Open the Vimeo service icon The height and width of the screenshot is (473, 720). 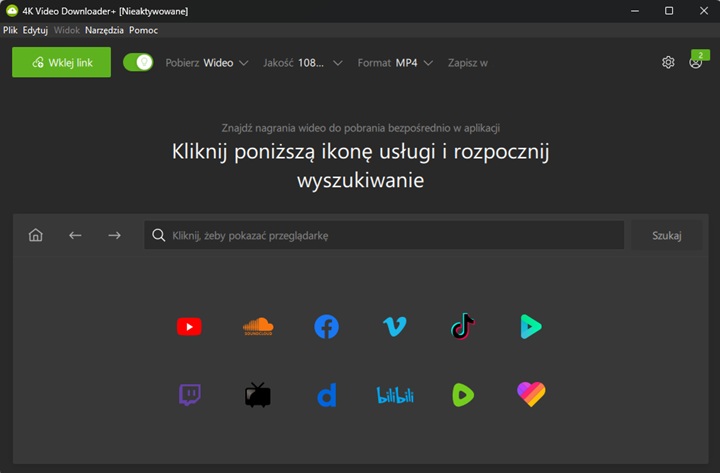pos(394,326)
